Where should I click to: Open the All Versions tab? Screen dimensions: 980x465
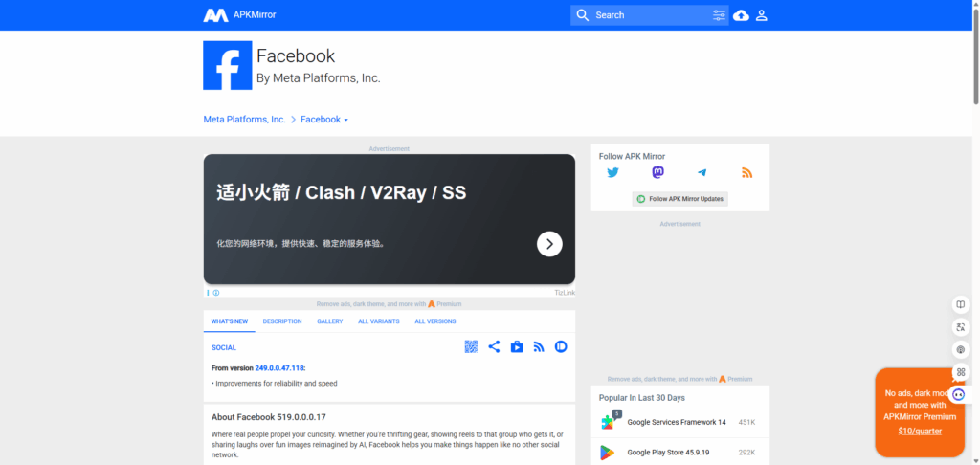point(435,321)
